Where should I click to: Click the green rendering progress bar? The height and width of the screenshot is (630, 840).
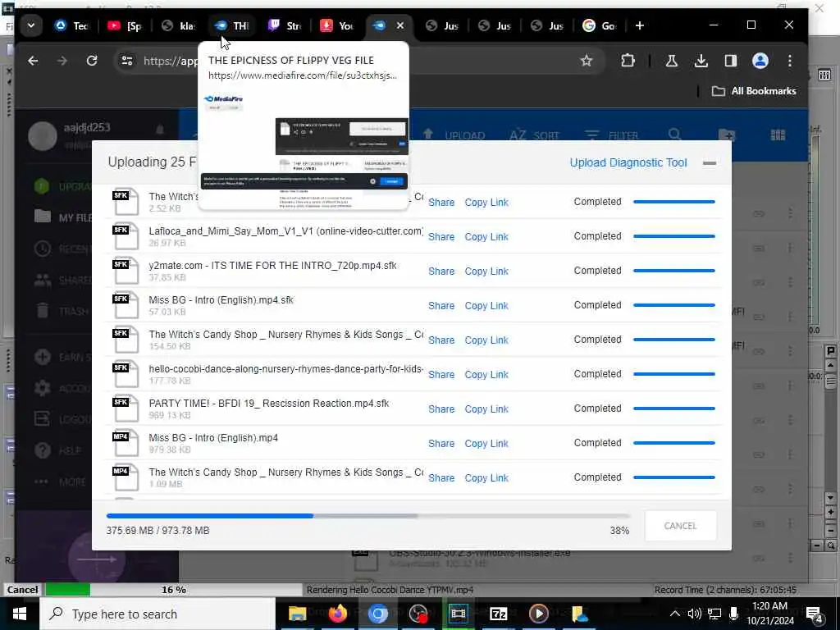[68, 590]
